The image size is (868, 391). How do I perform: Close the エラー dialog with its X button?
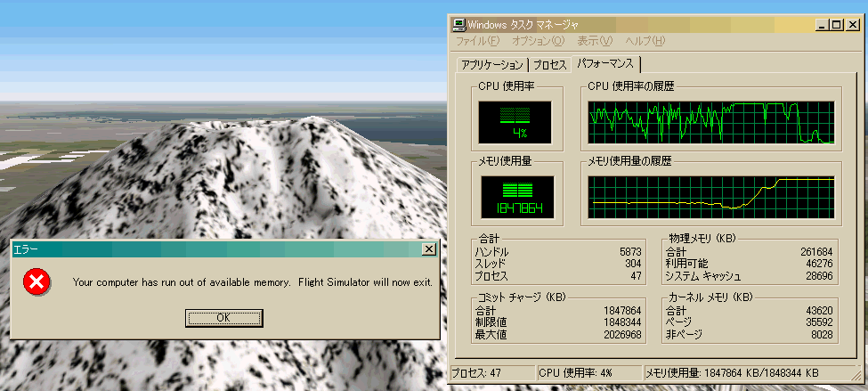(x=429, y=249)
